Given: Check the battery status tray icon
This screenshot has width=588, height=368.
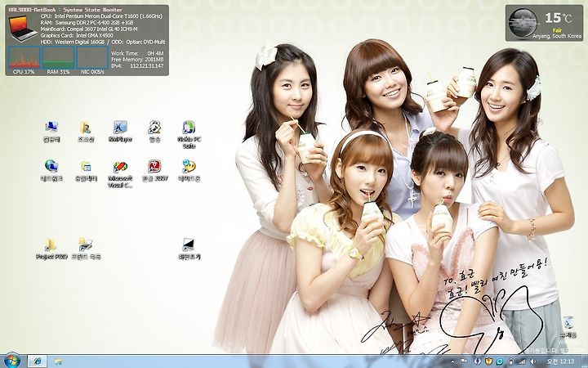Looking at the screenshot, I should (510, 361).
